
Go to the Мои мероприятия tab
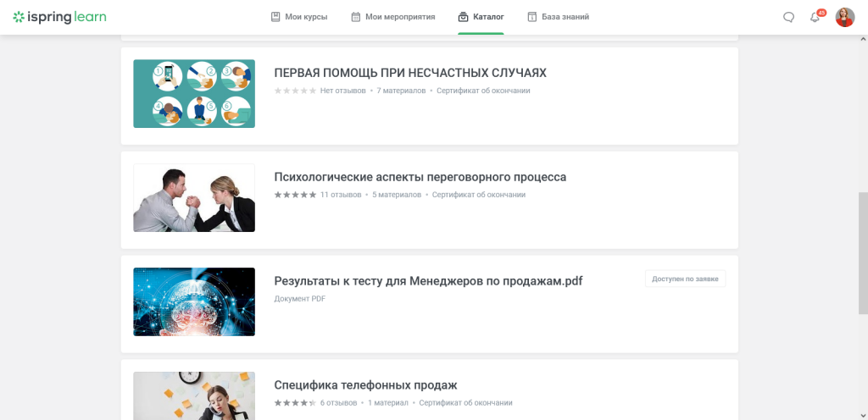tap(393, 17)
